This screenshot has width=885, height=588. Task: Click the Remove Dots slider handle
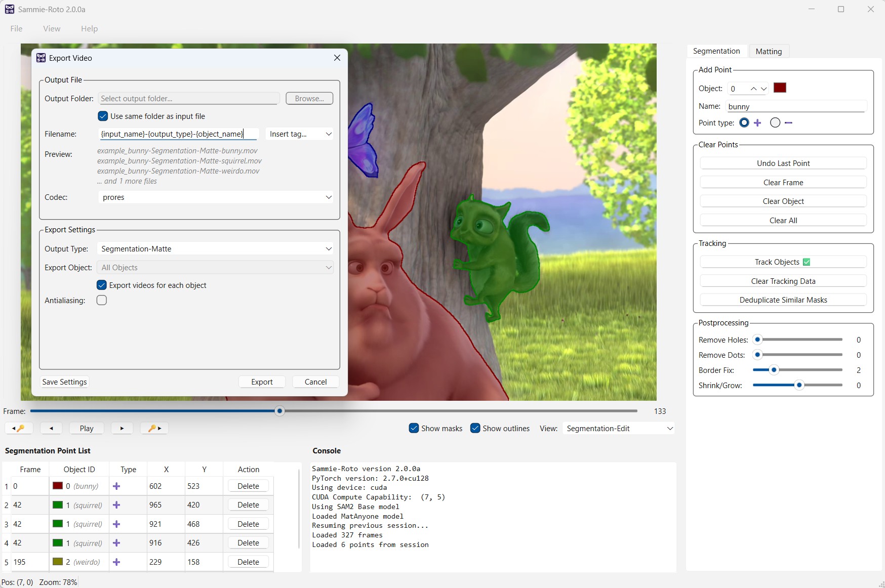pyautogui.click(x=757, y=355)
